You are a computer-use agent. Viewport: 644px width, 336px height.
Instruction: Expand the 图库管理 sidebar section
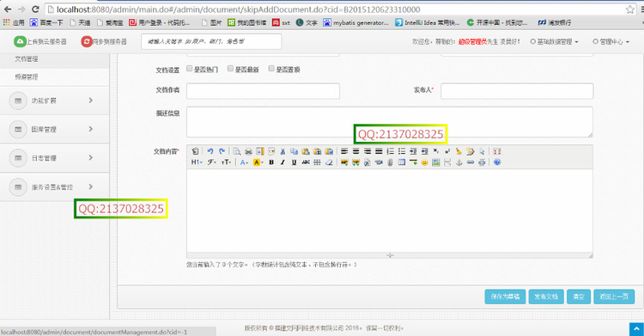point(55,129)
